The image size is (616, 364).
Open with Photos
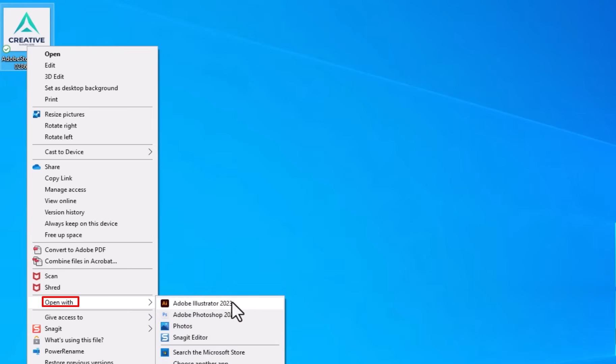coord(183,326)
